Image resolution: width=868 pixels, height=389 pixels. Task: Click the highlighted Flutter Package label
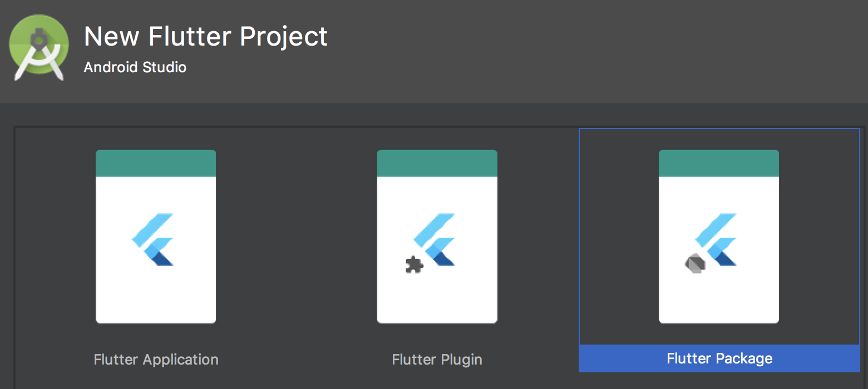coord(719,358)
